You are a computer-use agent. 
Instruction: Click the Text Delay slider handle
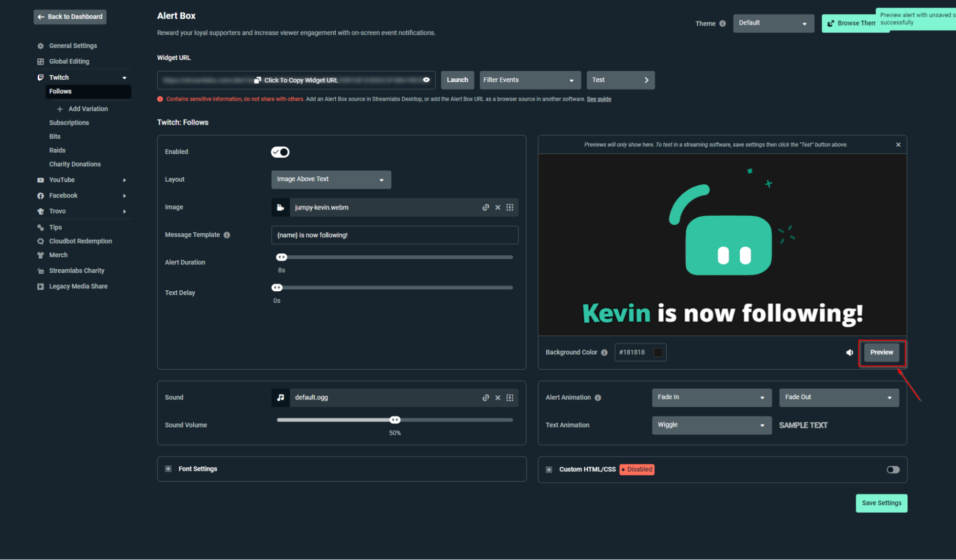277,288
